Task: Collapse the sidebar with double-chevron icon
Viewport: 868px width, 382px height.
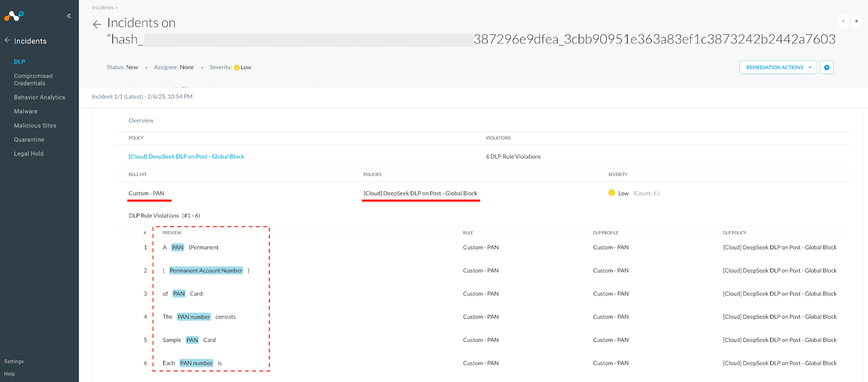Action: pos(69,16)
